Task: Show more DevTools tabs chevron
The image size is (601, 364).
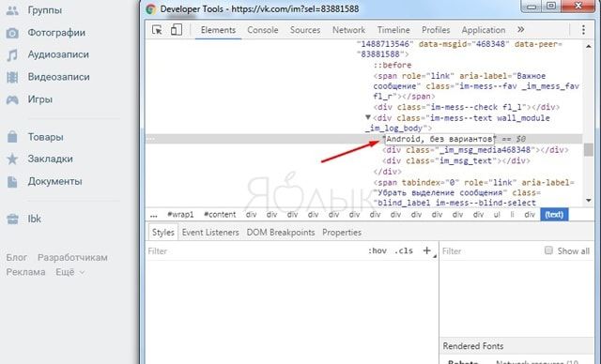Action: 520,29
